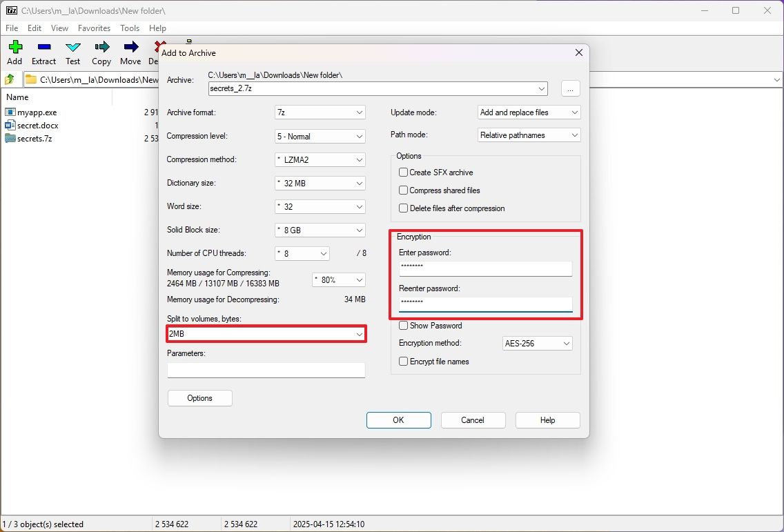Click the Extract toolbar icon
The width and height of the screenshot is (784, 532).
43,52
